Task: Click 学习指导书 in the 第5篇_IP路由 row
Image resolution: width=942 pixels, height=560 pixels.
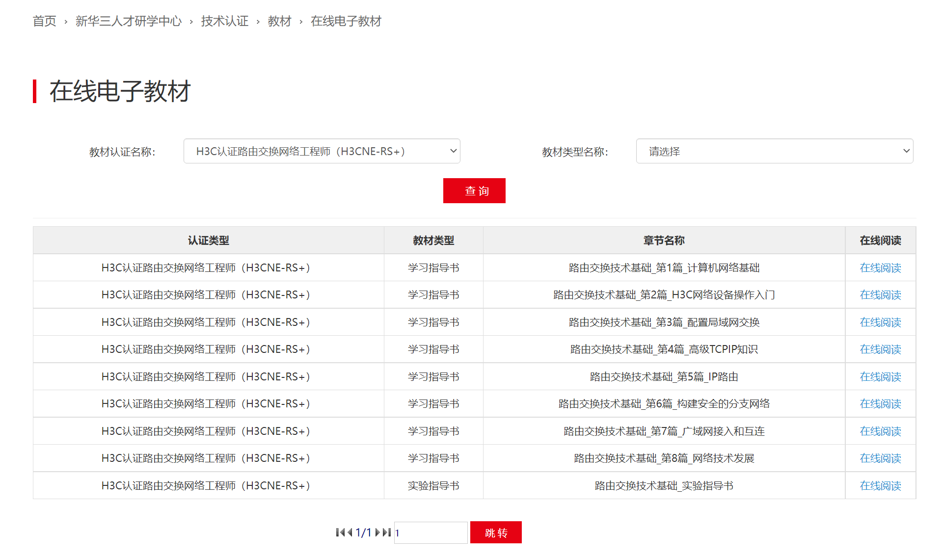Action: [433, 377]
